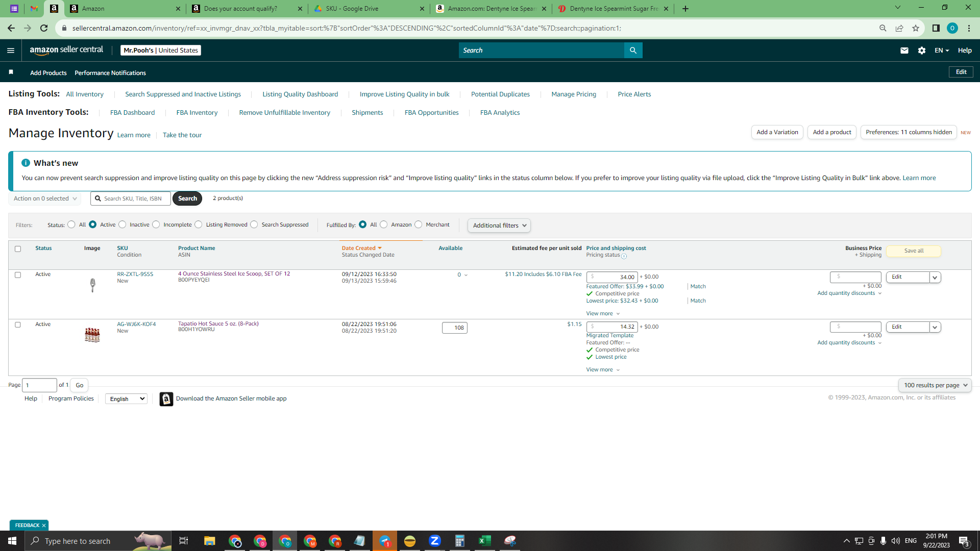Viewport: 980px width, 551px height.
Task: Click the SKU, Title, ISBN search field
Action: (131, 198)
